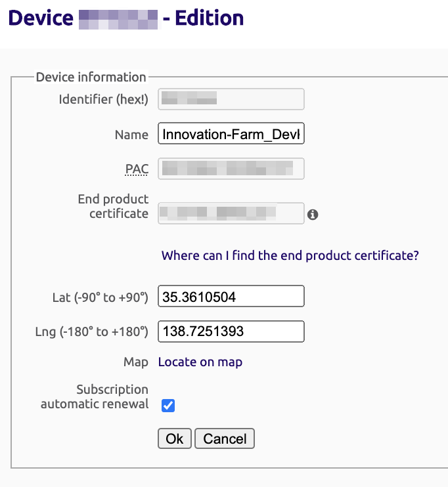Click the Device information legend title
This screenshot has width=448, height=487.
pos(91,77)
